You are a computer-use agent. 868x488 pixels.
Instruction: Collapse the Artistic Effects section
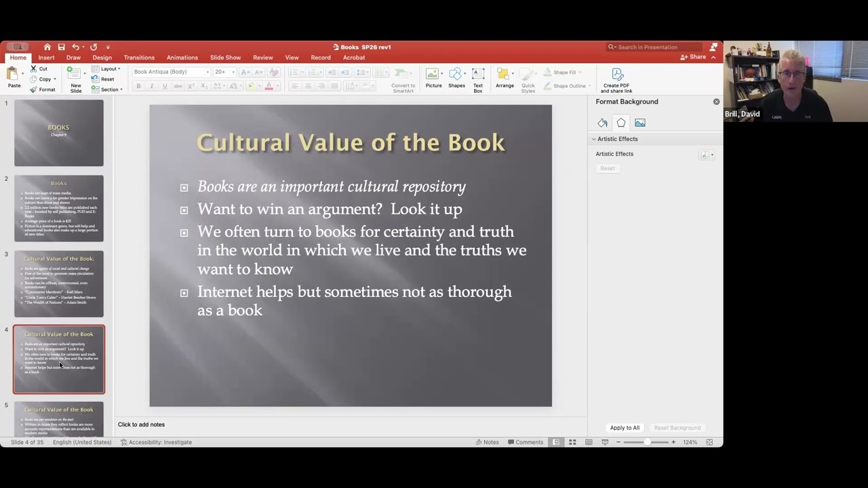pos(593,139)
